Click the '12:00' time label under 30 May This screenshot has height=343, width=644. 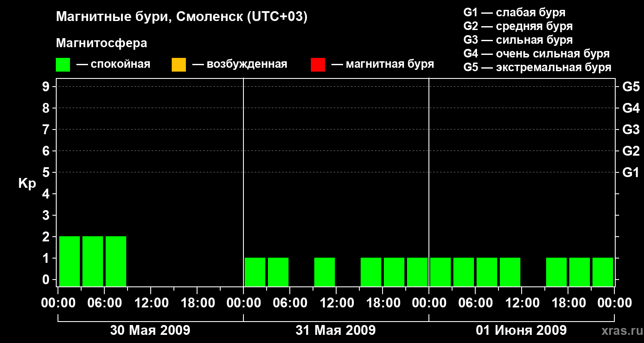coord(151,303)
